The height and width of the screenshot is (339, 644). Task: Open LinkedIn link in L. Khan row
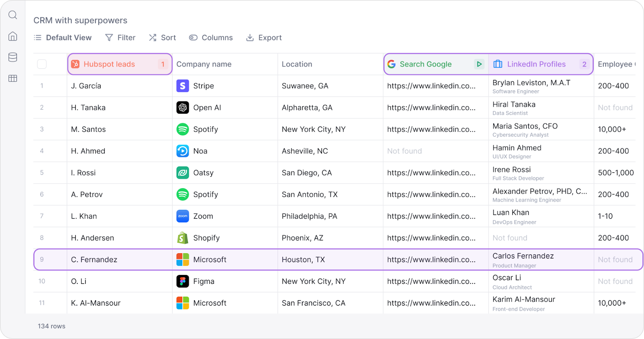pyautogui.click(x=431, y=216)
